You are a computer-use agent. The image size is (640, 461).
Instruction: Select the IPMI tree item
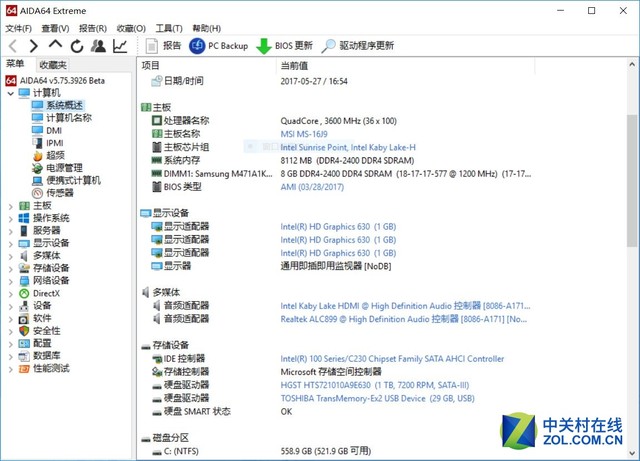pyautogui.click(x=48, y=143)
